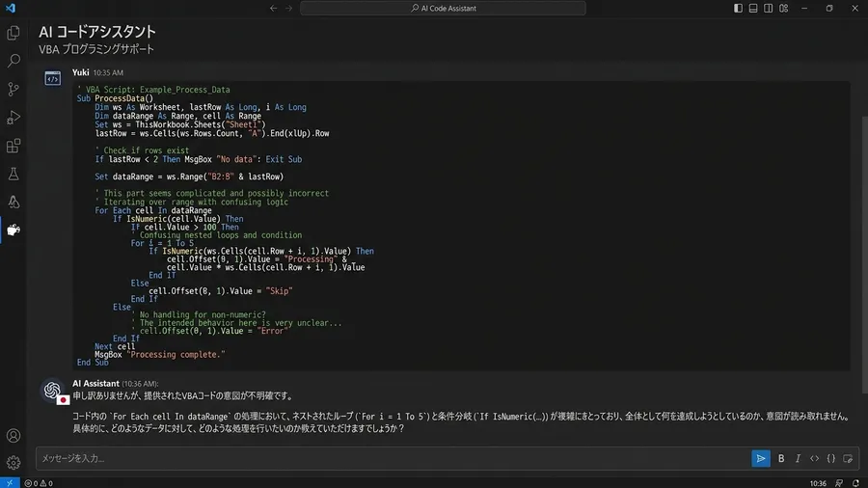This screenshot has width=868, height=488.
Task: Click the 'VBA プログラミングサポート' subtitle
Action: click(x=96, y=48)
